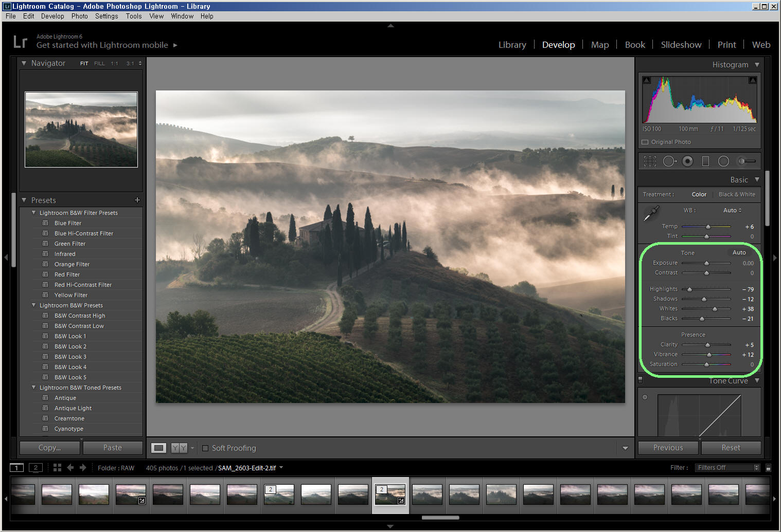Click the Highlights slider handle

tap(690, 289)
